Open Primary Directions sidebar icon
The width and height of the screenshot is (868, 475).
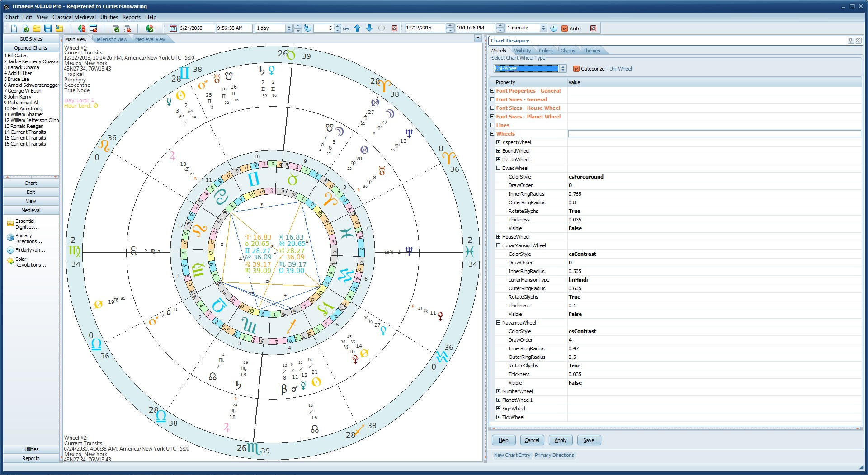pos(10,237)
